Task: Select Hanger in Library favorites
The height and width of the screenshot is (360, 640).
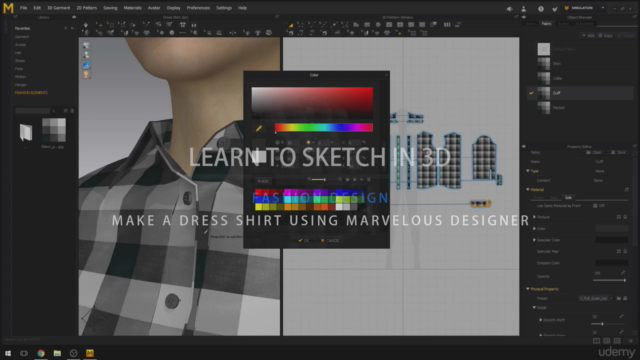Action: coord(20,85)
